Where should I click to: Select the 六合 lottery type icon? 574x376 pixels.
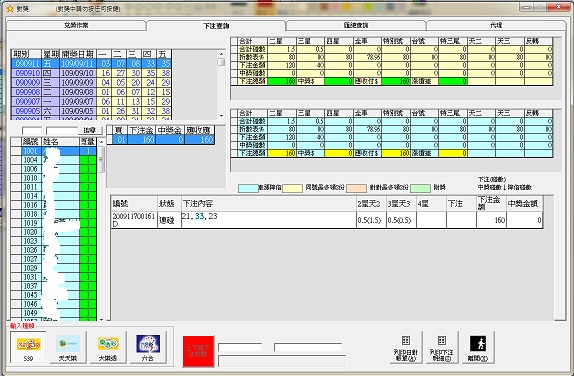(x=148, y=347)
